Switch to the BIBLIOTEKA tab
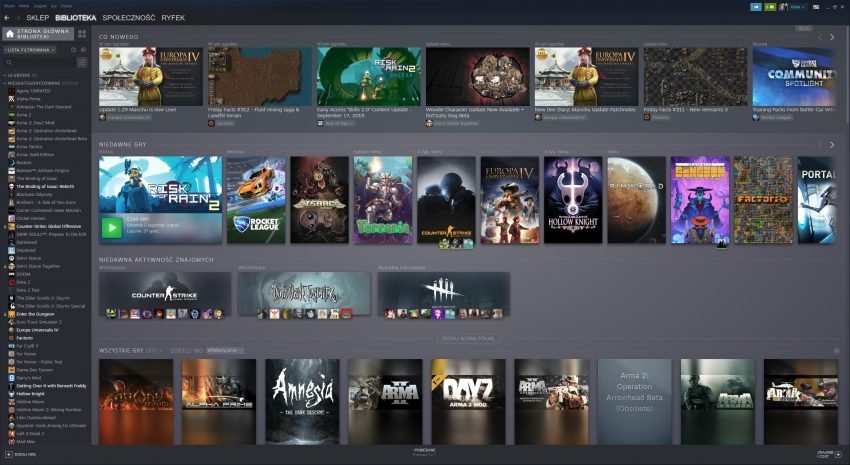Image resolution: width=850 pixels, height=465 pixels. (x=75, y=18)
